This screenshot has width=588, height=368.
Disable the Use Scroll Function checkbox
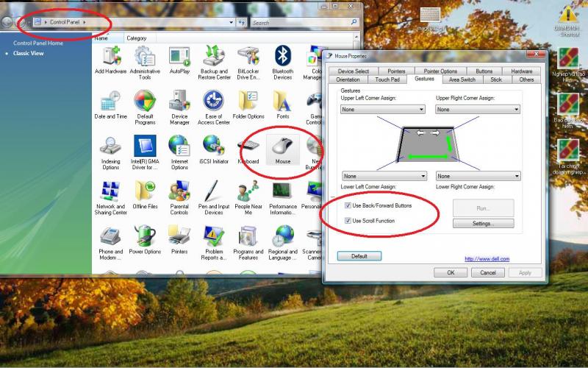[348, 221]
